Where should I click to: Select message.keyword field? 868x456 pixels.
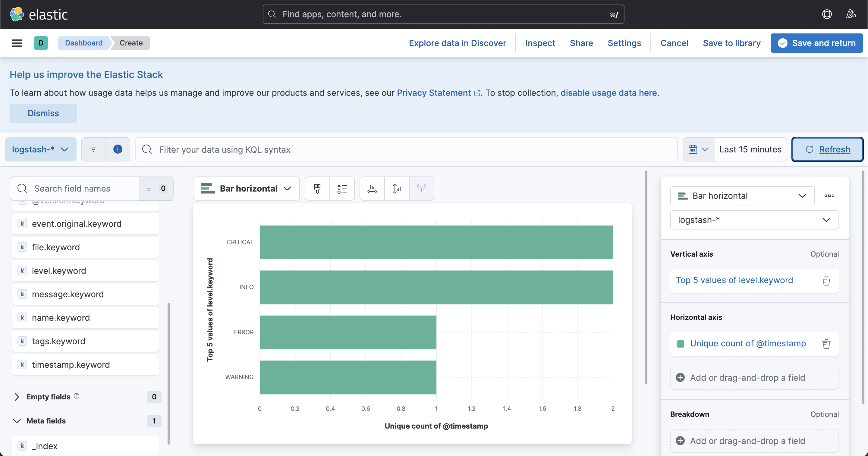pos(85,294)
